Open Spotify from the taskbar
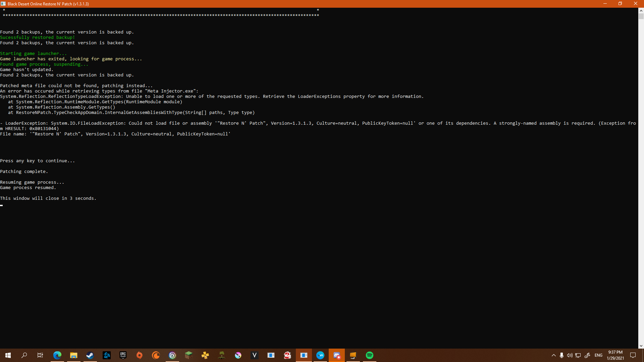The image size is (644, 362). click(369, 355)
